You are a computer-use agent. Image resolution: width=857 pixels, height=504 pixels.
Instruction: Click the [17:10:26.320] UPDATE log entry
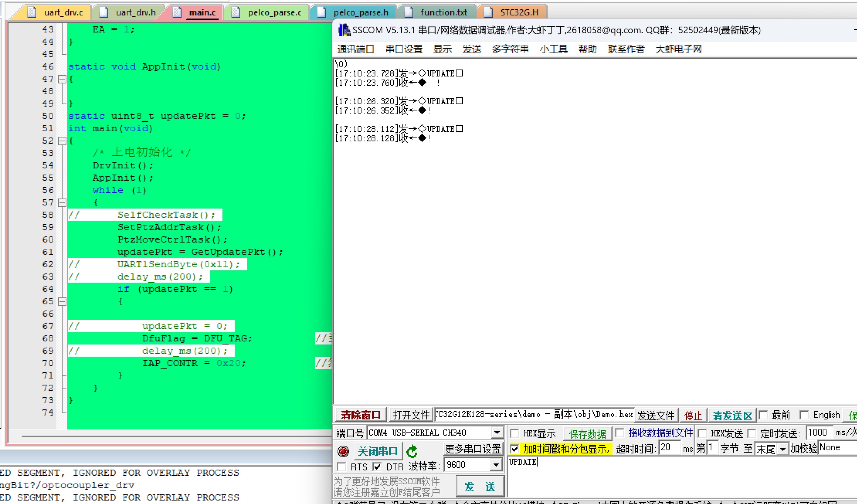pyautogui.click(x=399, y=101)
